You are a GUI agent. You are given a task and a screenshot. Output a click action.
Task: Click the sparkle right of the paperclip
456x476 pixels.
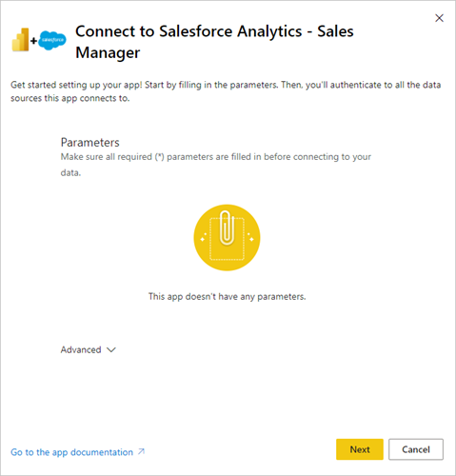pos(250,237)
